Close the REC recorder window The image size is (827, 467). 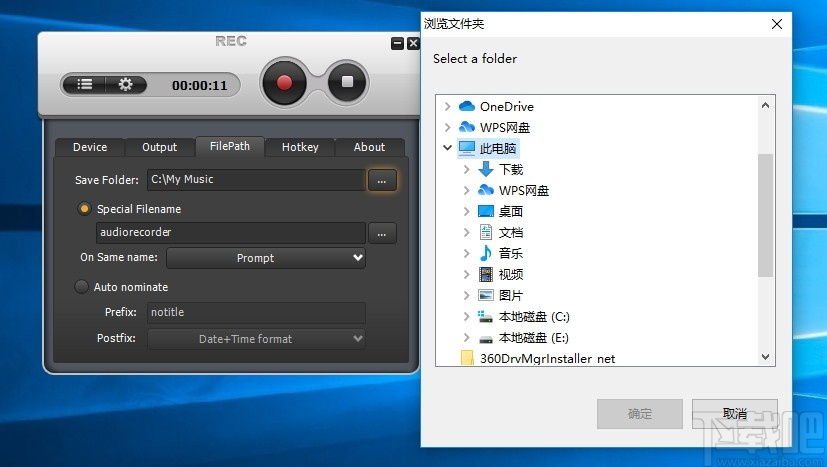[414, 43]
